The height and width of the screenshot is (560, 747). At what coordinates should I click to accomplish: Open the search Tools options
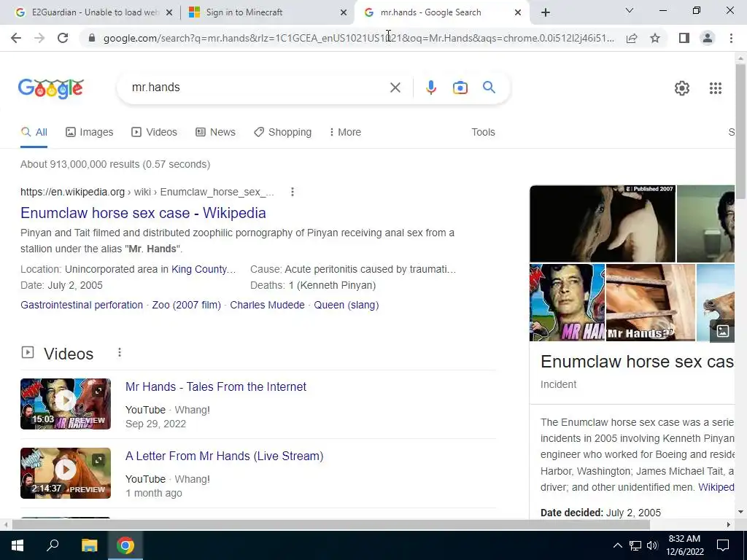[483, 133]
